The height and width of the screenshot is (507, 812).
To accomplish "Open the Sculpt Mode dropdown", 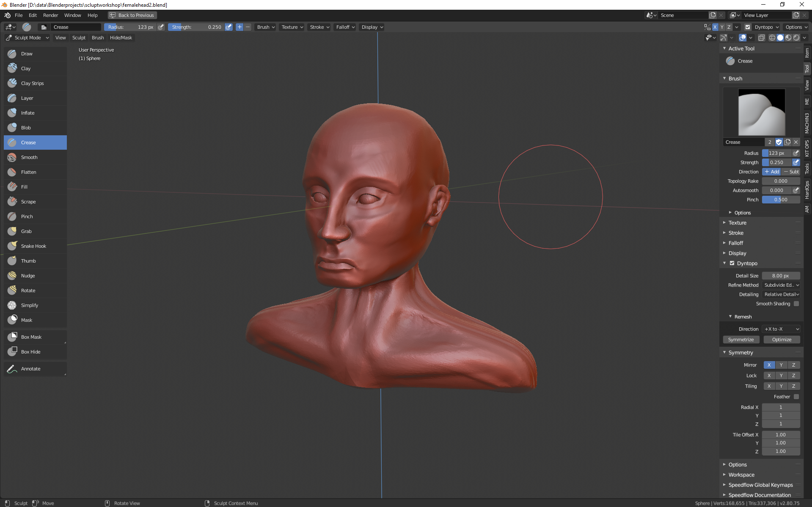I will 28,38.
